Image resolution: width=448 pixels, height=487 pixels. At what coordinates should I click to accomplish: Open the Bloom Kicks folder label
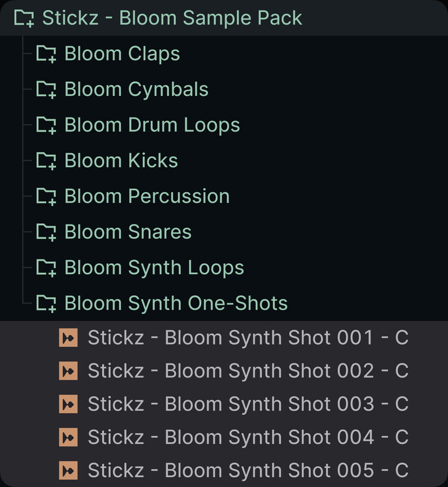[x=121, y=161]
